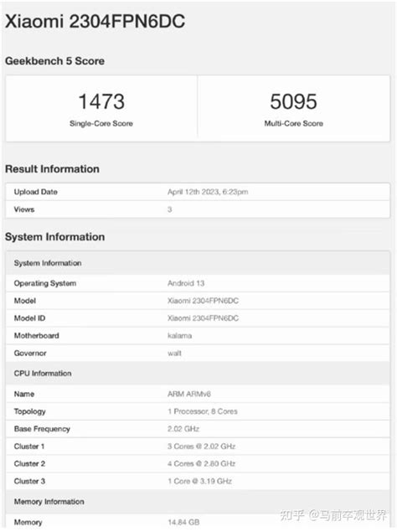Select the Base Frequency value 2.02 GHz

tap(183, 429)
